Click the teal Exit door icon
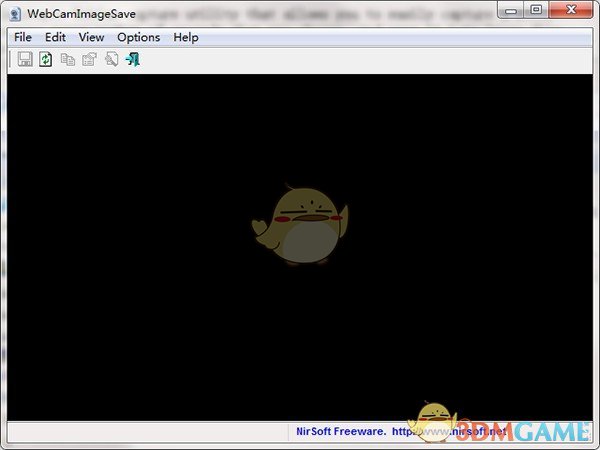This screenshot has height=450, width=600. 133,59
